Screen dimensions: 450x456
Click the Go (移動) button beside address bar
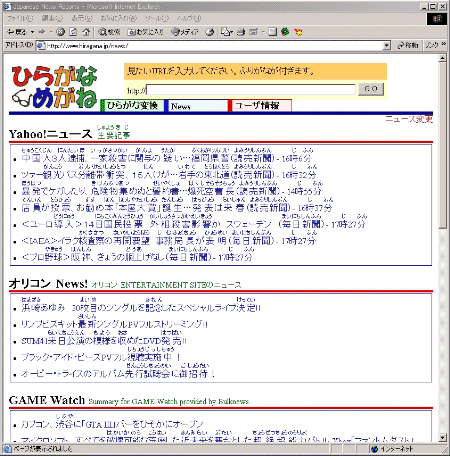(408, 45)
